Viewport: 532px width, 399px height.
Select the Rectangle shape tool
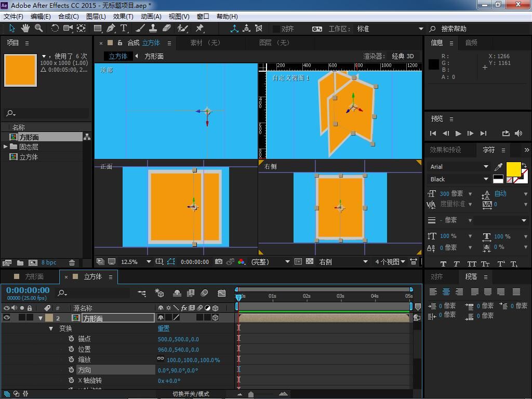click(97, 28)
